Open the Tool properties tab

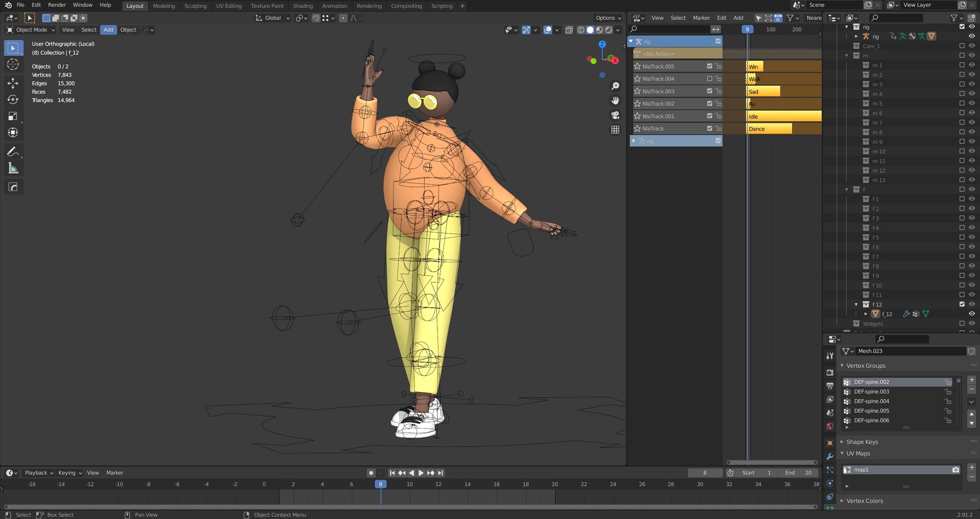click(x=830, y=356)
